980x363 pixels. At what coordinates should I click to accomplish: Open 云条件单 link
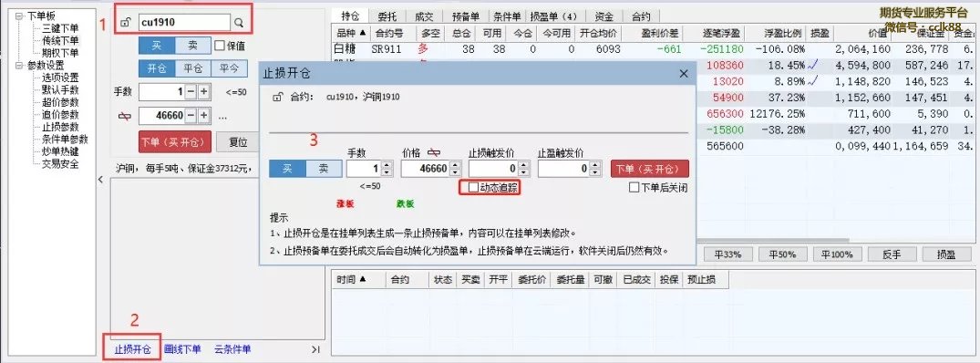(232, 349)
